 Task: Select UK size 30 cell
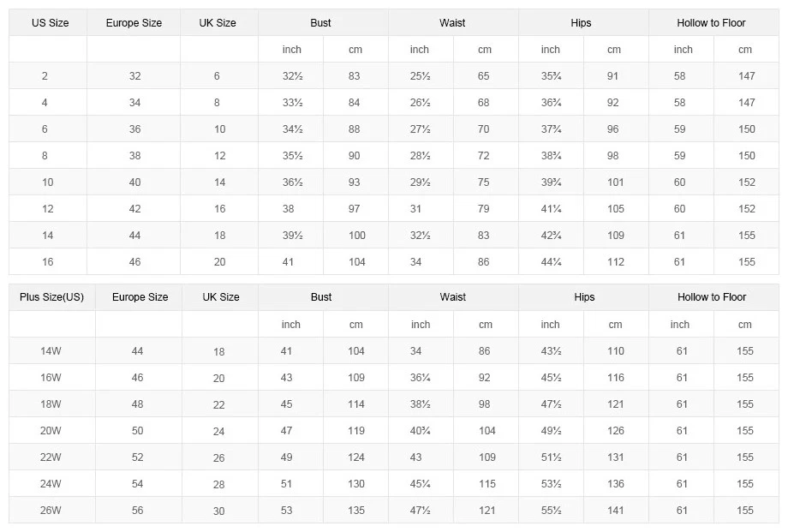click(218, 511)
